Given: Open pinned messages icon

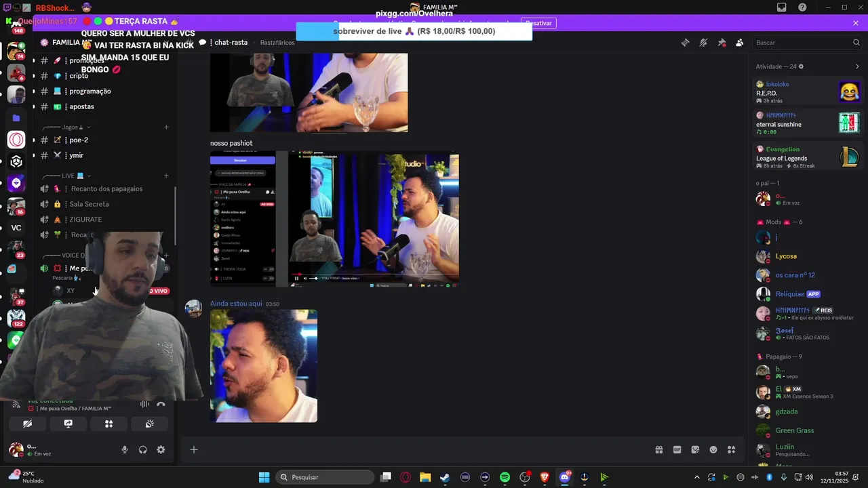Looking at the screenshot, I should pos(722,43).
